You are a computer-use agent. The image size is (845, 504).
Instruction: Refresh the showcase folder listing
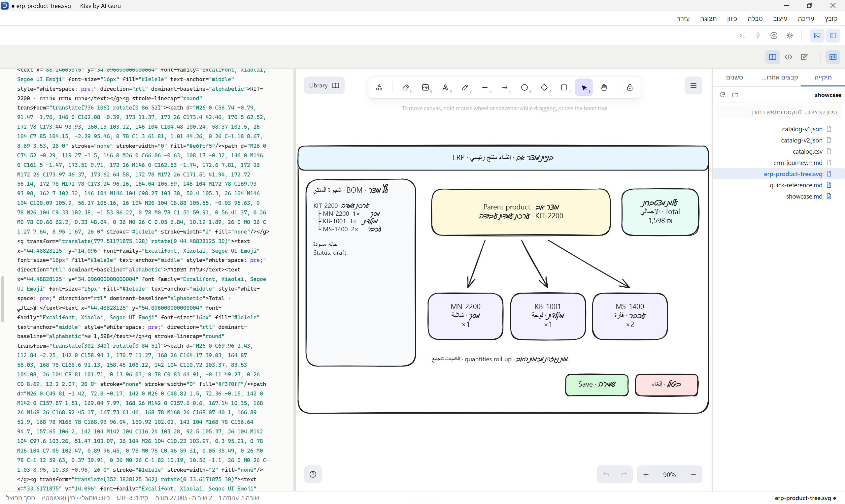click(722, 95)
